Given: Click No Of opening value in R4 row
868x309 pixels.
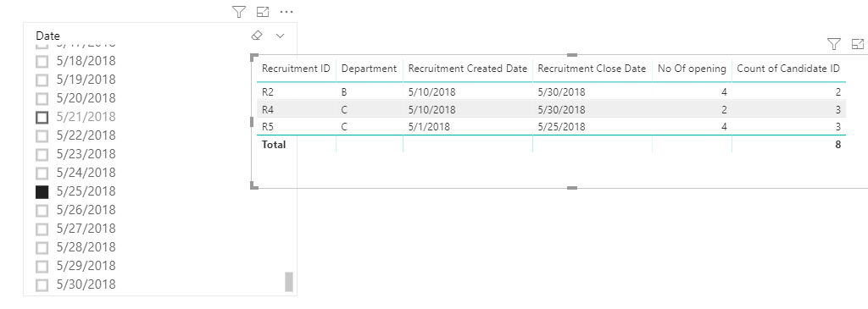Looking at the screenshot, I should pos(724,109).
